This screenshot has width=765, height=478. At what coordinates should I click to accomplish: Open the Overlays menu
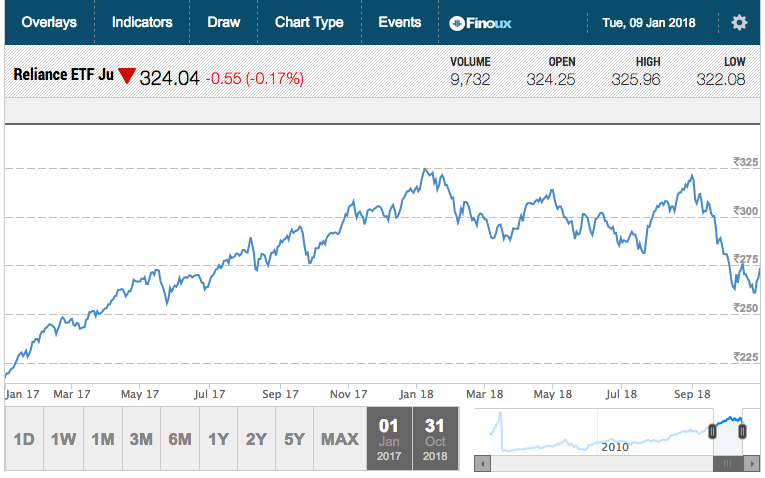tap(49, 22)
